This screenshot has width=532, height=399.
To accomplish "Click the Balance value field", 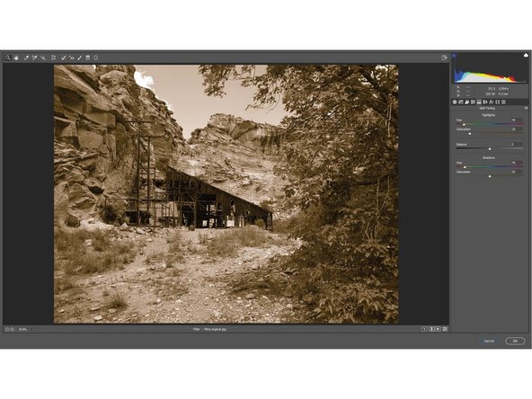I will [517, 144].
